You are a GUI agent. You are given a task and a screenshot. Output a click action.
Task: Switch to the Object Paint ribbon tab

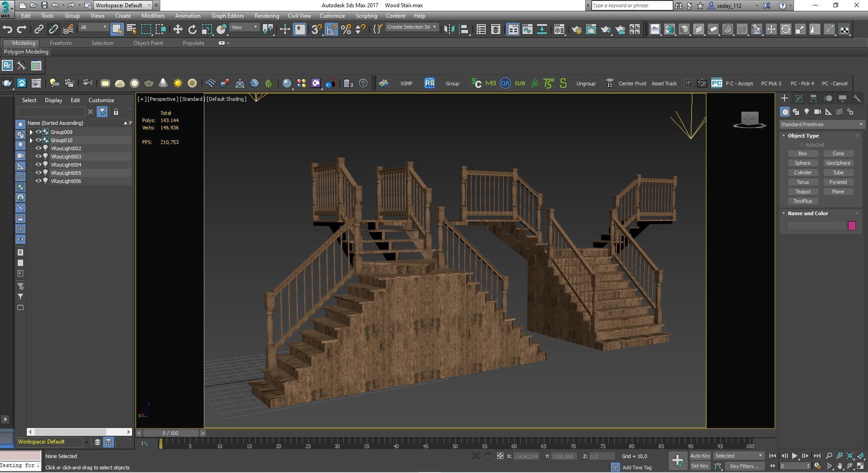(148, 43)
